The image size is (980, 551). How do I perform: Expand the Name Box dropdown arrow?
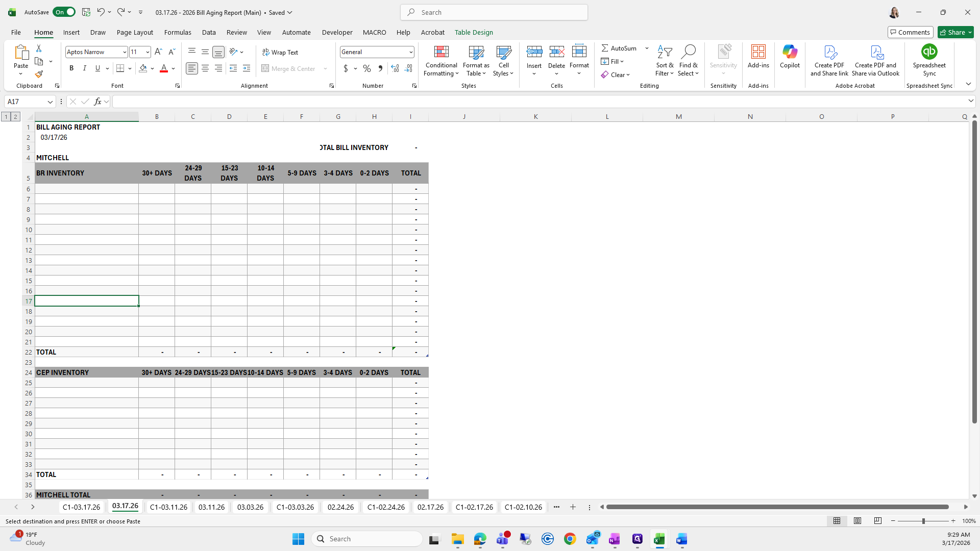(50, 102)
